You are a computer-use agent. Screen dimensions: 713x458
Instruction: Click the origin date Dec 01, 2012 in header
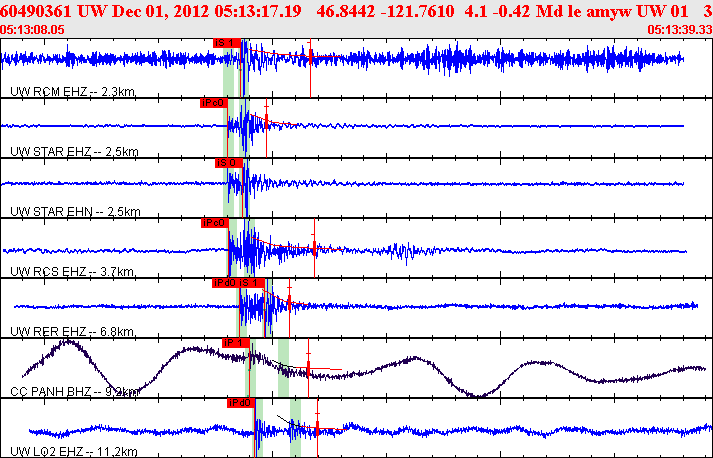[x=161, y=11]
